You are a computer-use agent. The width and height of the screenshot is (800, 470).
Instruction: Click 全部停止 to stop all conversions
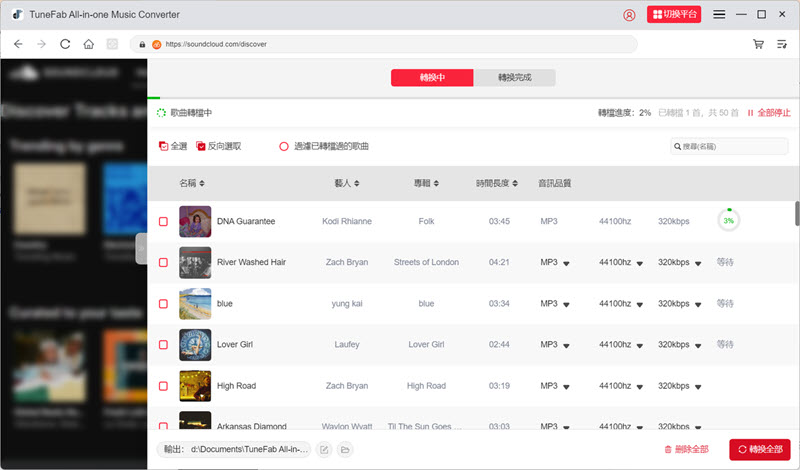pyautogui.click(x=769, y=113)
